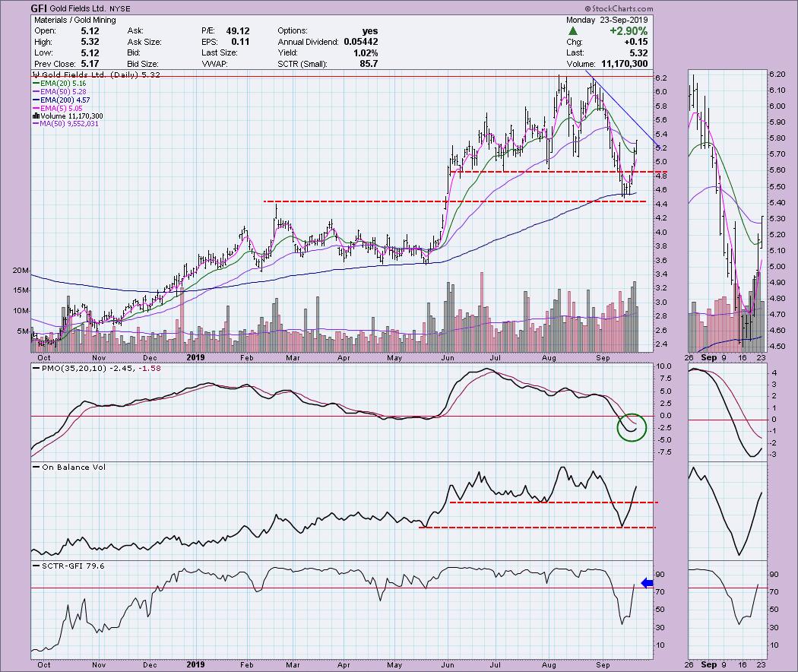Click the 'NYSE' exchange label
Image resolution: width=798 pixels, height=672 pixels.
[119, 9]
